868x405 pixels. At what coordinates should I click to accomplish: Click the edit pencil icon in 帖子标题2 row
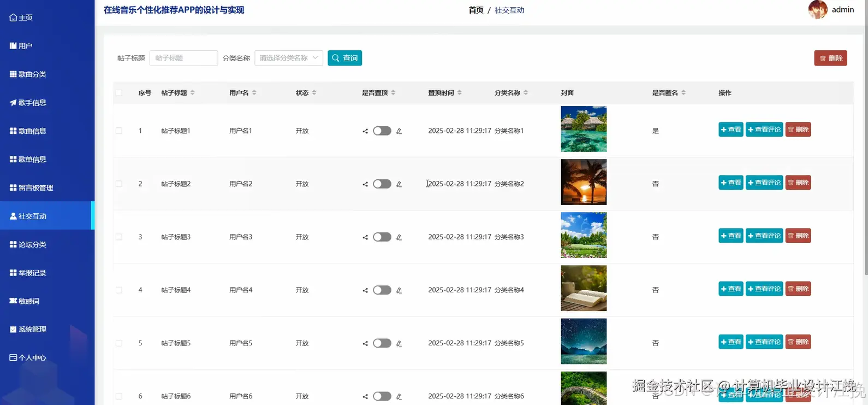(x=399, y=184)
